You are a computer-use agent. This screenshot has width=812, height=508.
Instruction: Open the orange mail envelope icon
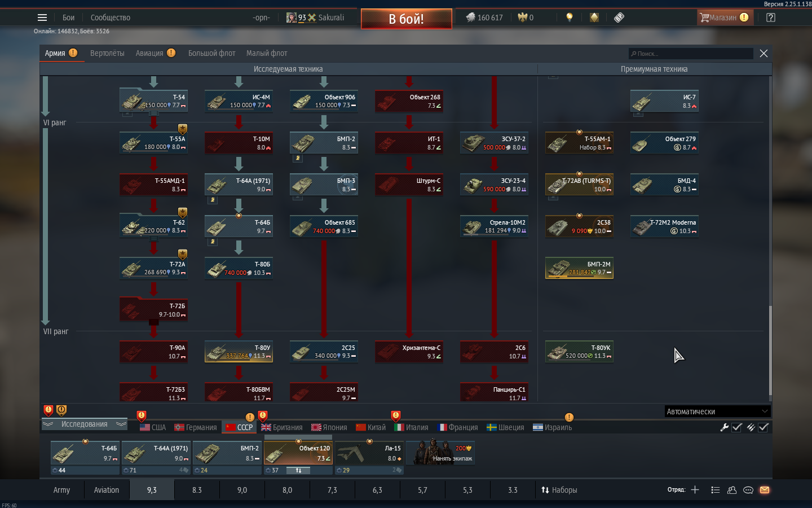pos(765,490)
